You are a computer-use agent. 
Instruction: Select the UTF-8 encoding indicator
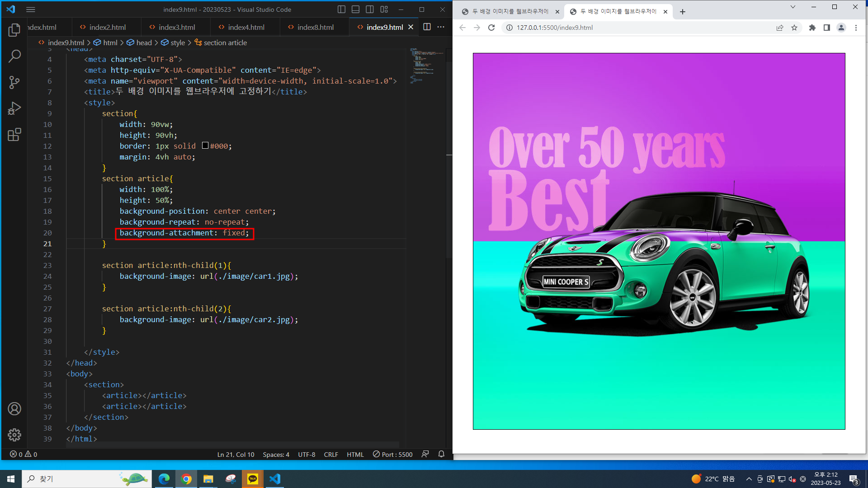point(307,455)
